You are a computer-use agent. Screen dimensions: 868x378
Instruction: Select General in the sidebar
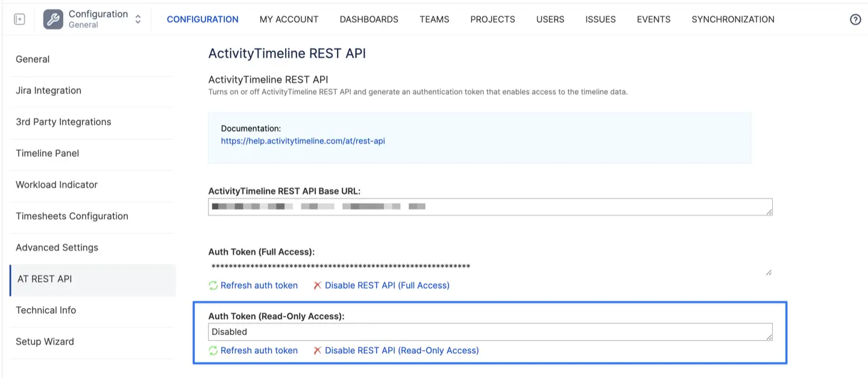point(33,59)
